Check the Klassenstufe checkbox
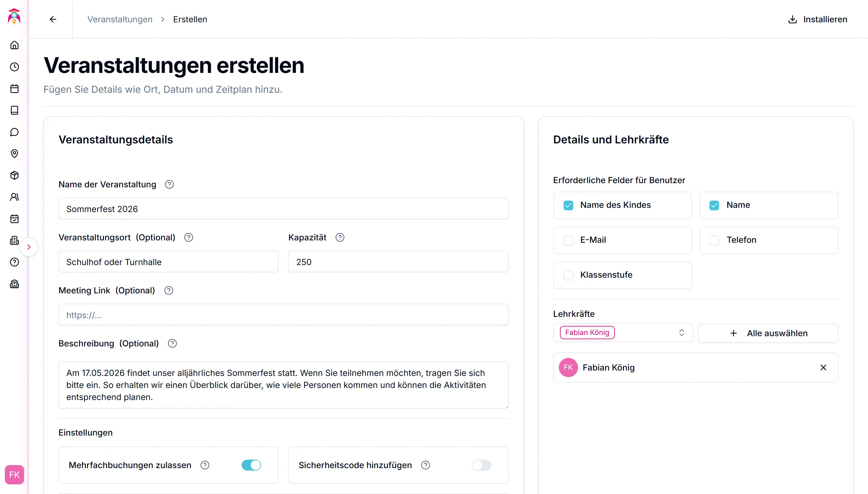The width and height of the screenshot is (868, 494). point(568,275)
